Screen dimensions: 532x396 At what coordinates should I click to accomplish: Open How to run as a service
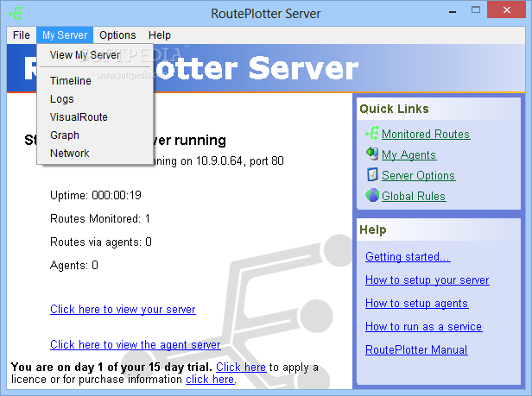pyautogui.click(x=424, y=326)
